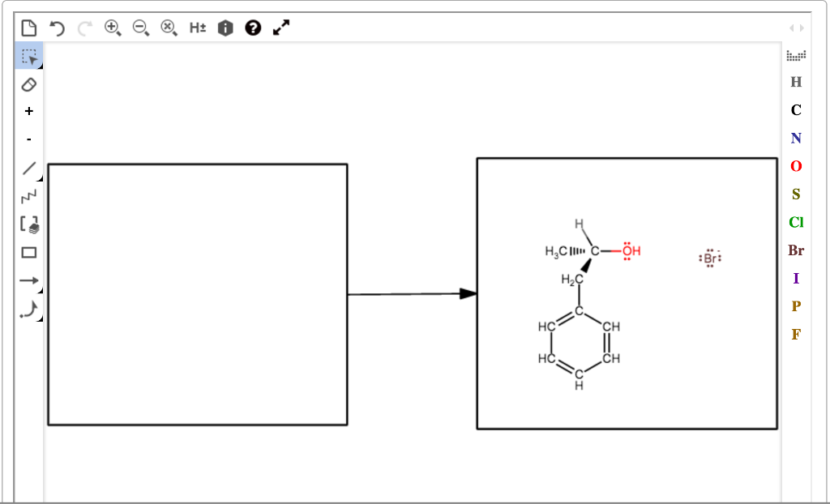
Task: Select the rectangle drawing tool
Action: point(29,253)
